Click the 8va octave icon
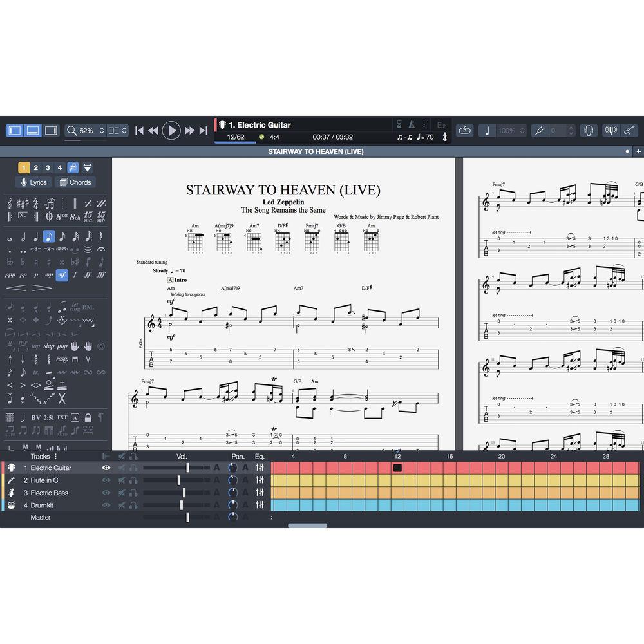 click(x=62, y=216)
